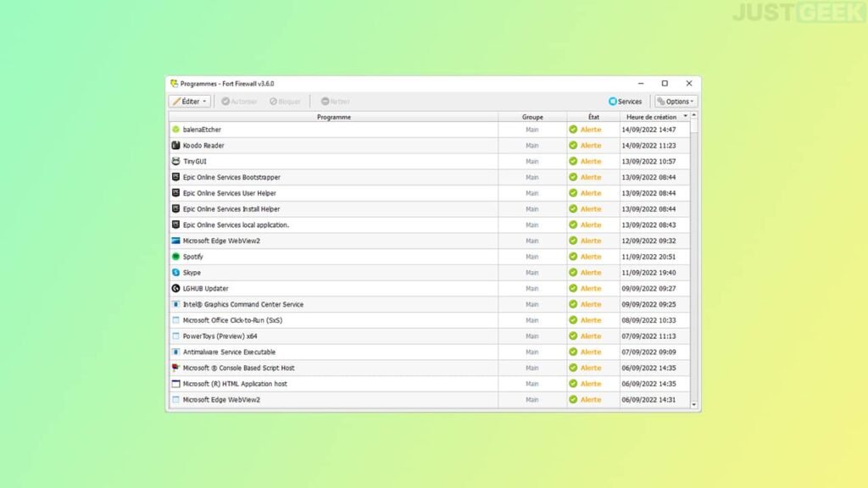Click Main group cell for Skype
Viewport: 868px width, 488px height.
(532, 273)
